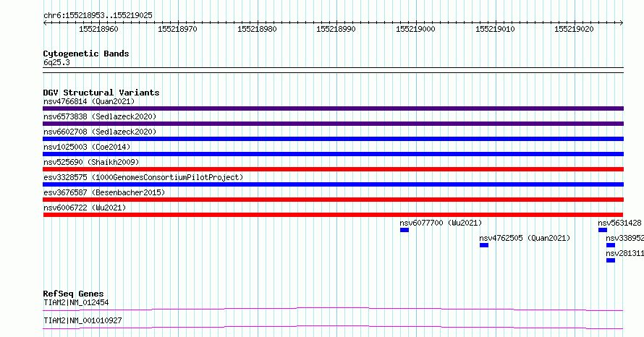Click label text nsv338952
Viewport: 644px width, 337px height.
[624, 238]
